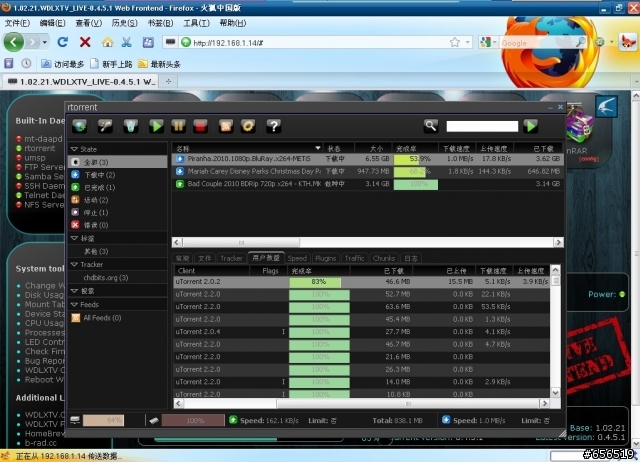The image size is (640, 462).
Task: Collapse the Tracker category panel
Action: [74, 264]
